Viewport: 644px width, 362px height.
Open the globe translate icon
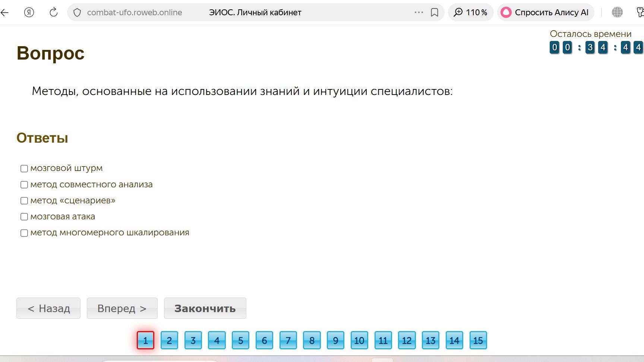[x=617, y=12]
